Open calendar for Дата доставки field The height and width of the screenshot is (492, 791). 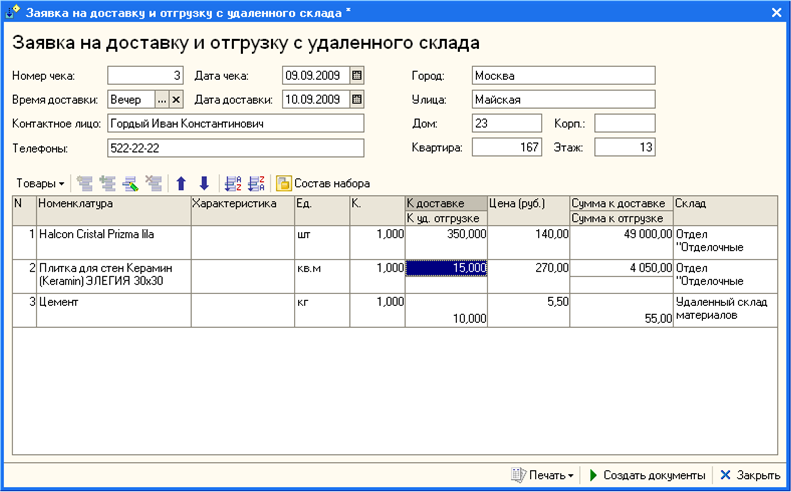(x=357, y=99)
